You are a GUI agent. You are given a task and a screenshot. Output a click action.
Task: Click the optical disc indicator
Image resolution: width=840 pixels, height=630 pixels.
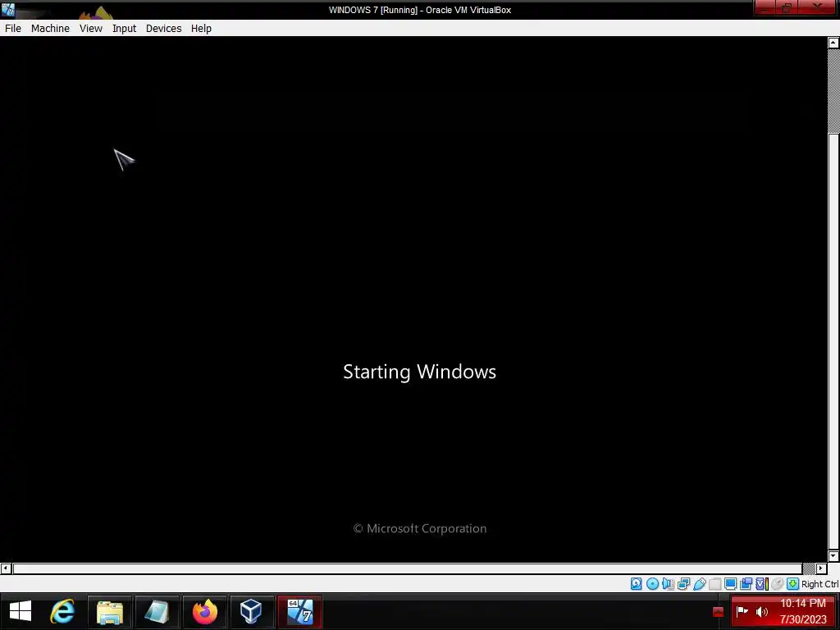652,584
